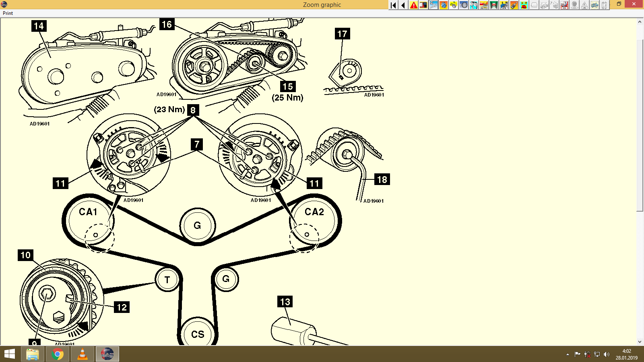Open the key fob toolbar icon
The image size is (644, 362).
[514, 5]
